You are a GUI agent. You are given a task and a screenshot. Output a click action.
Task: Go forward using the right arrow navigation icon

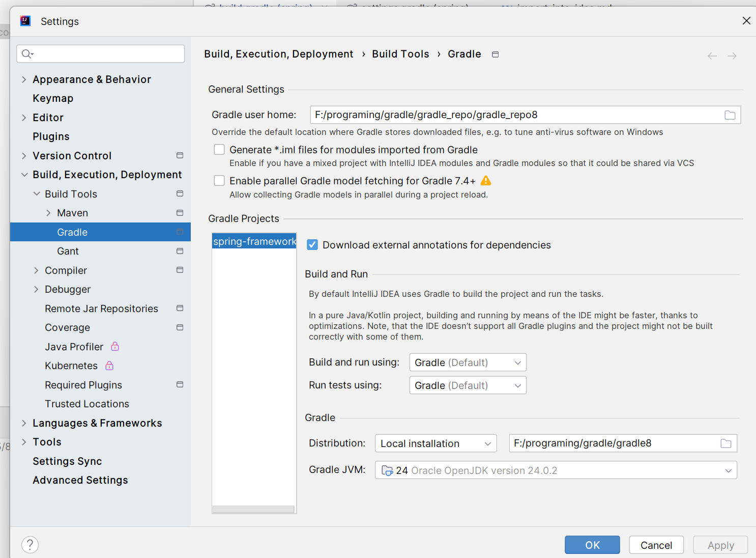tap(732, 56)
